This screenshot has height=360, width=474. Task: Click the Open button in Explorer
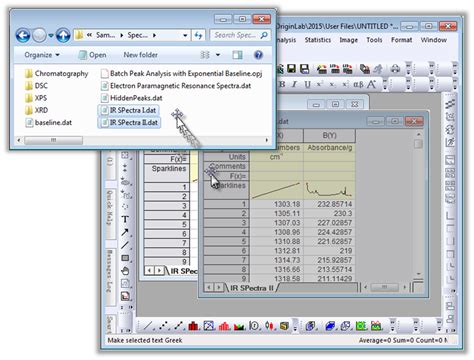pyautogui.click(x=92, y=55)
